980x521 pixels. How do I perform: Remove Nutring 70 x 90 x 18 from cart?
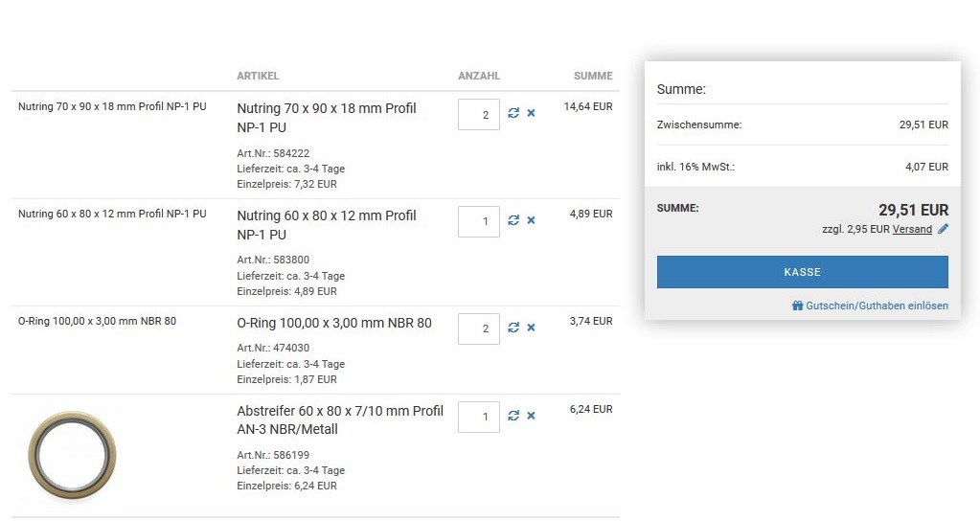[531, 113]
